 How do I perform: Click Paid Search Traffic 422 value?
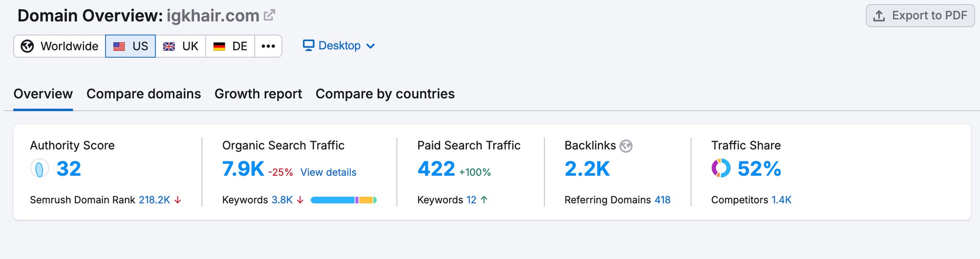436,169
